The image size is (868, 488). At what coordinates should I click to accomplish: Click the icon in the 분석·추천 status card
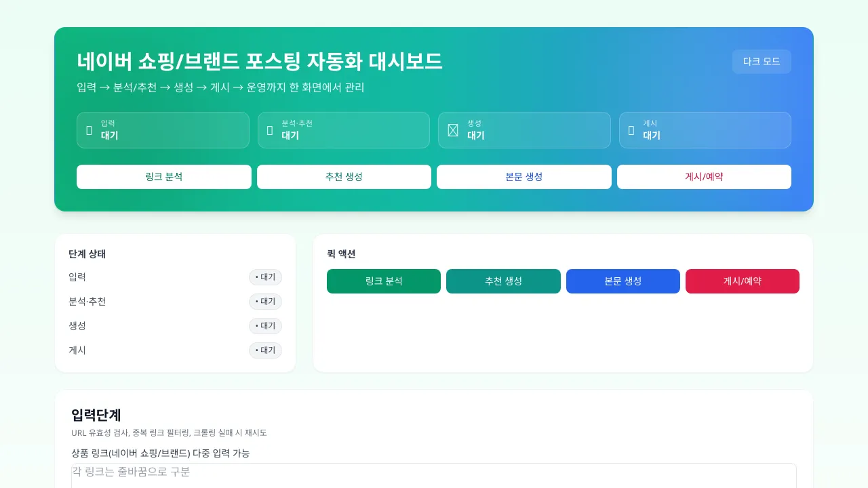pos(270,130)
